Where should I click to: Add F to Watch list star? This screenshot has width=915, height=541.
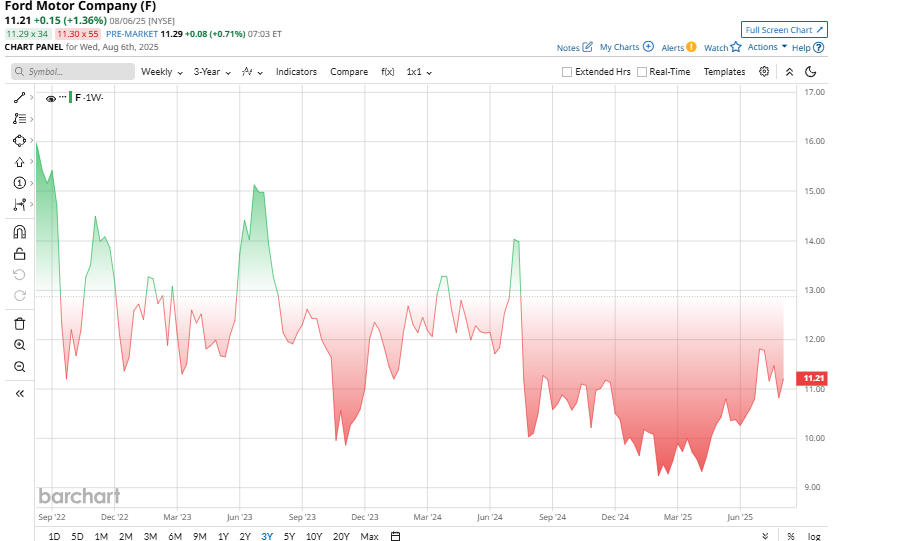click(x=736, y=47)
